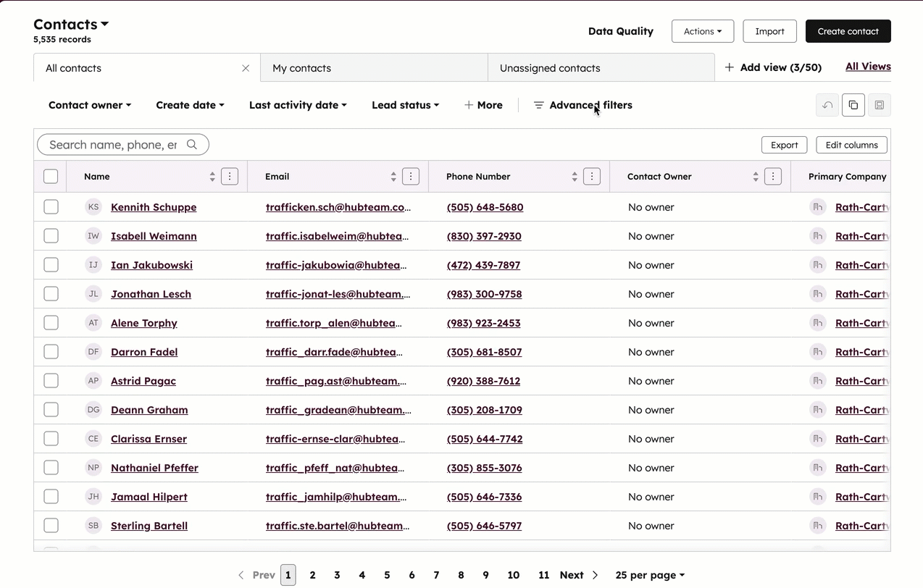Viewport: 923px width, 588px height.
Task: Click the search magnifier icon
Action: (x=192, y=145)
